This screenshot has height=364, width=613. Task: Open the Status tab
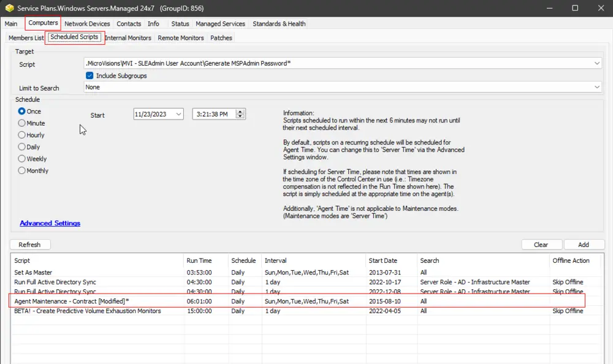coord(180,24)
